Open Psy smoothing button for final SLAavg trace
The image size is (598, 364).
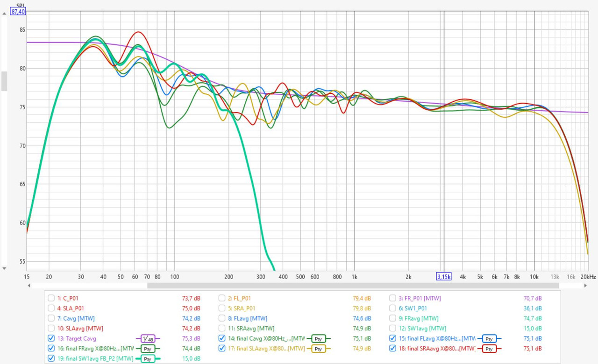[319, 349]
